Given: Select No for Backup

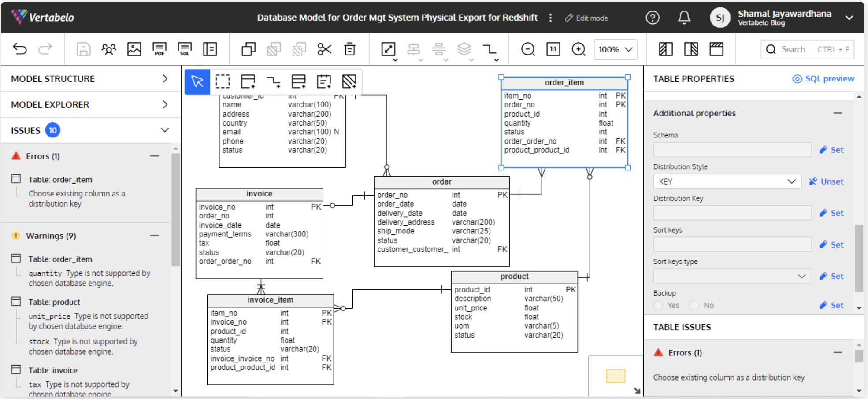Looking at the screenshot, I should 694,305.
